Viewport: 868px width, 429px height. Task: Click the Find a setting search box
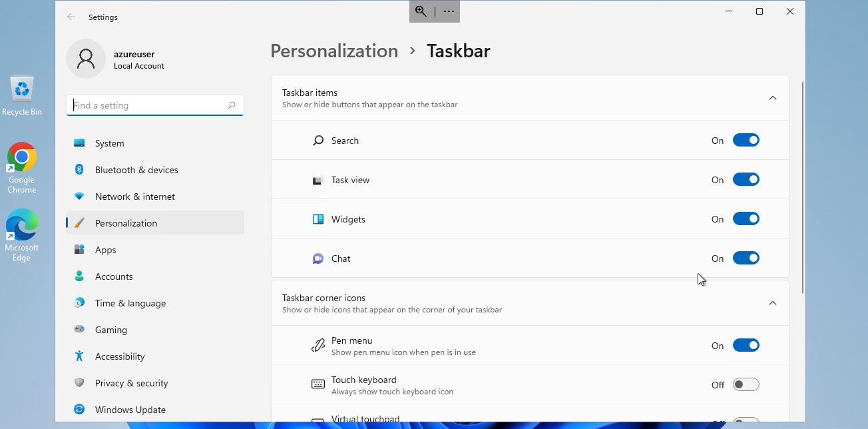tap(155, 105)
